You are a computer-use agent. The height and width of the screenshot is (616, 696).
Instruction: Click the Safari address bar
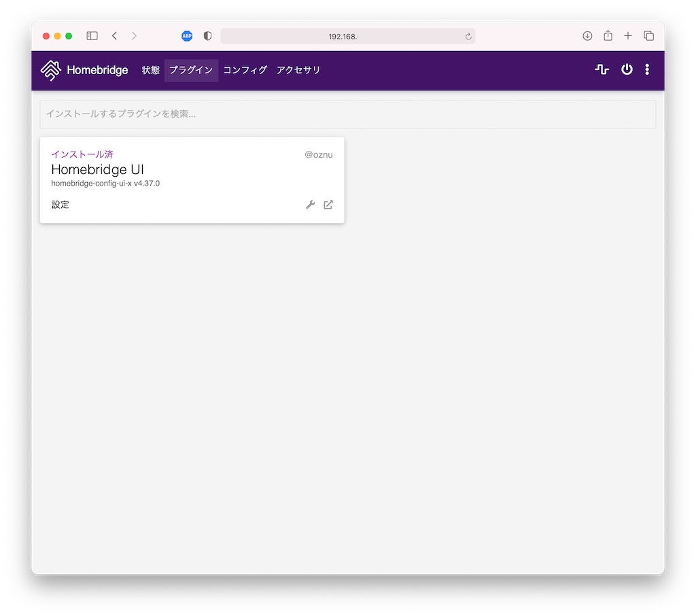tap(347, 37)
